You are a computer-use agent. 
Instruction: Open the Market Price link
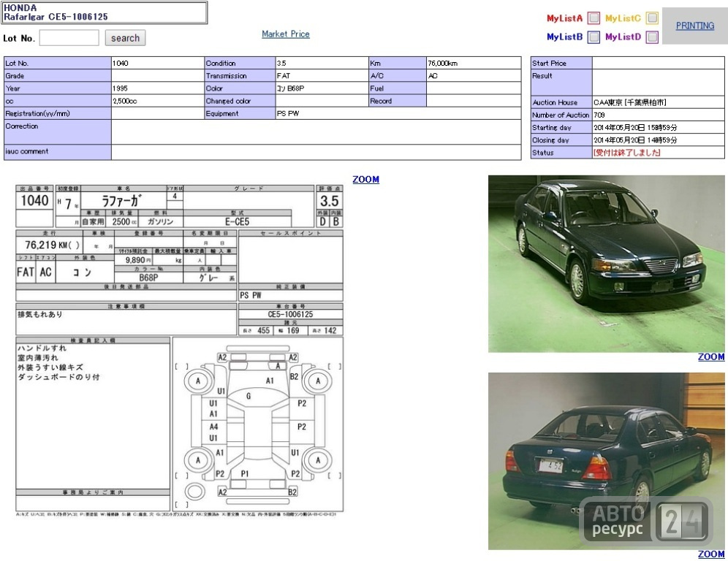tap(286, 34)
